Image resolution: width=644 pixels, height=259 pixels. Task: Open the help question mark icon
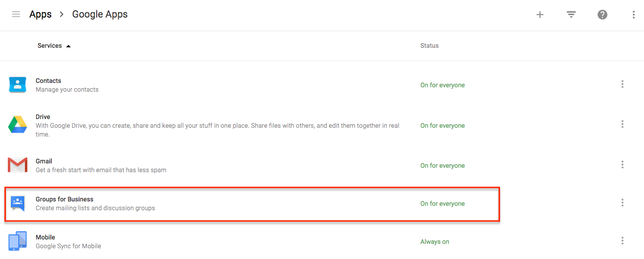[602, 15]
